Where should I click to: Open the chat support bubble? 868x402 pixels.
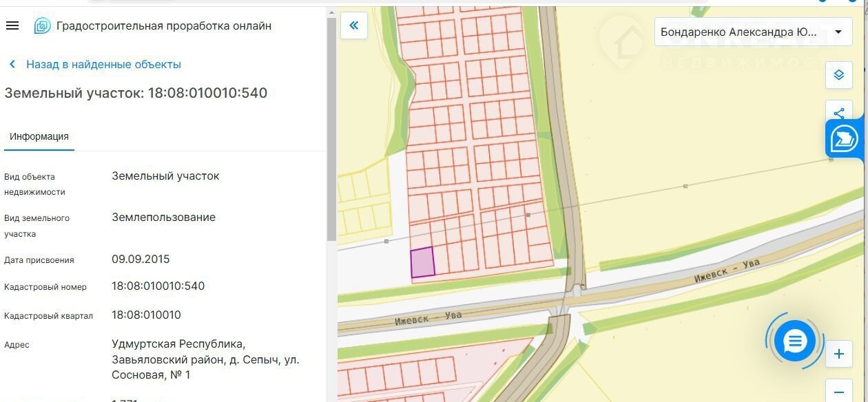tap(794, 341)
